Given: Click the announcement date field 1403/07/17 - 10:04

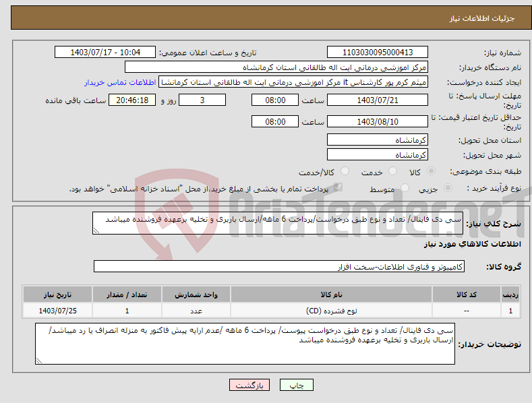Looking at the screenshot, I should tap(105, 53).
